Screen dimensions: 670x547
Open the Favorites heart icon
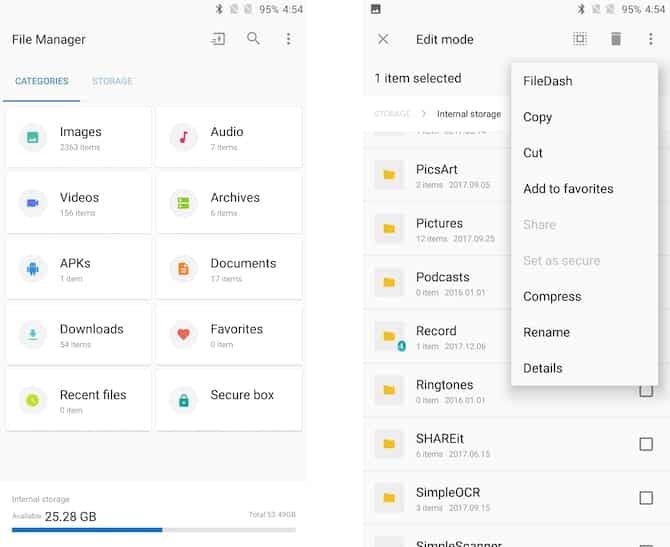(x=183, y=335)
